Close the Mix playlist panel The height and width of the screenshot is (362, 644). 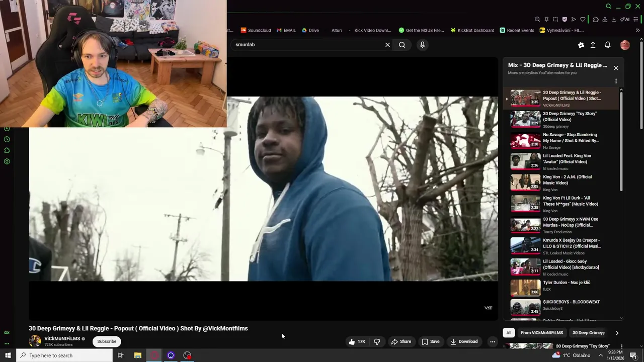616,68
